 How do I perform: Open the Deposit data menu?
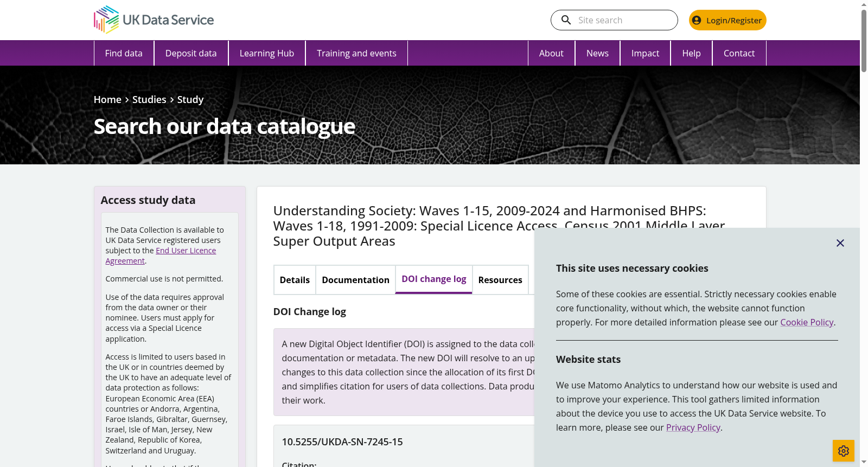coord(191,53)
